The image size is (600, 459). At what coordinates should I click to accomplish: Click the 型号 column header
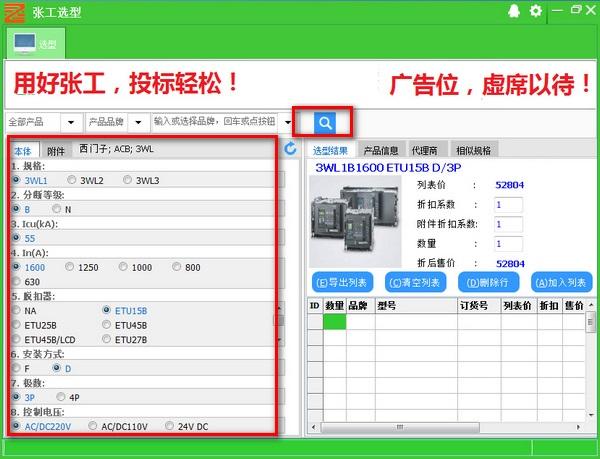pyautogui.click(x=416, y=305)
